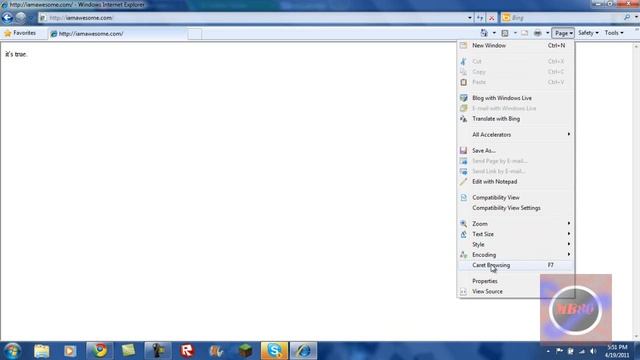Open the Minecraft block taskbar icon

pos(245,351)
